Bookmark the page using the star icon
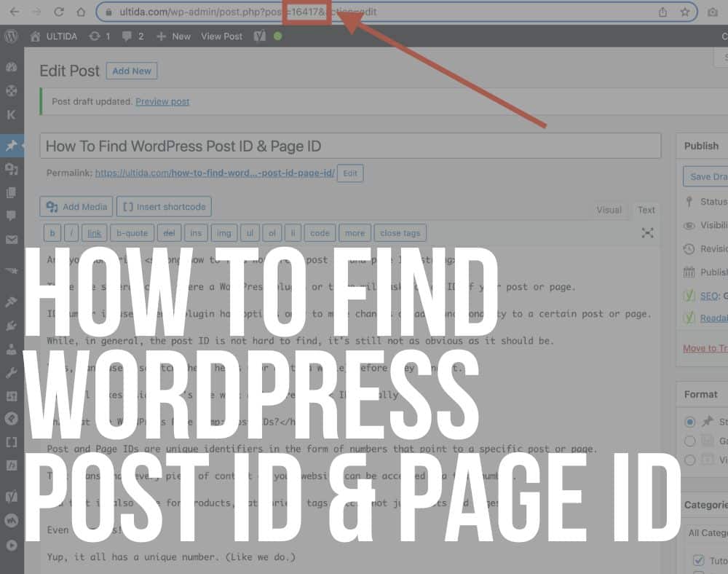This screenshot has height=574, width=728. point(684,12)
